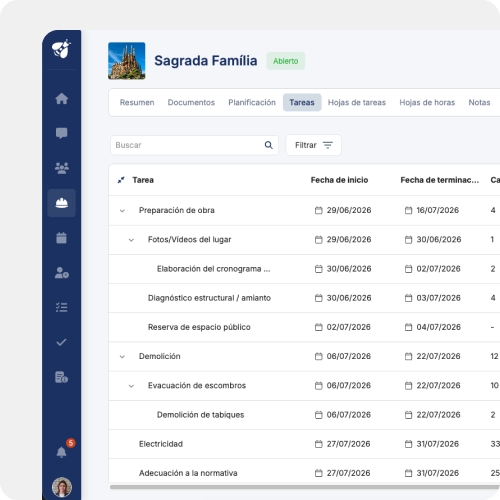This screenshot has height=500, width=500.
Task: Click start date 30/06/2026 of Elaboración del cronograma
Action: tap(349, 269)
